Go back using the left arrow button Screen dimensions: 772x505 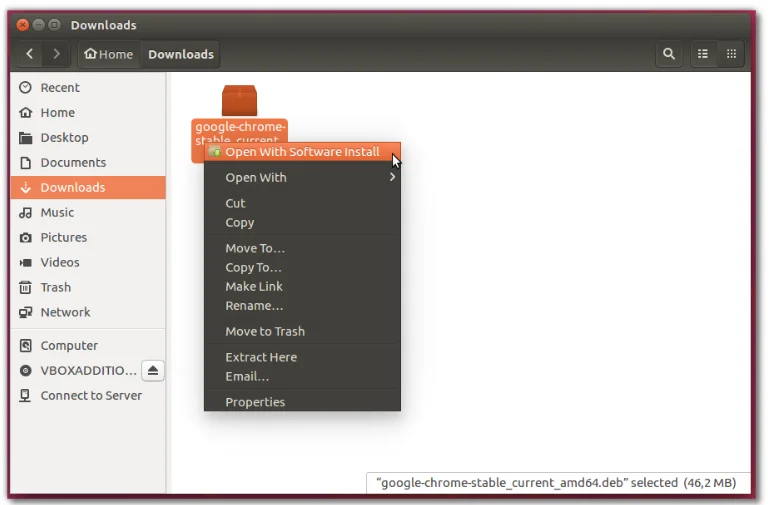point(30,54)
